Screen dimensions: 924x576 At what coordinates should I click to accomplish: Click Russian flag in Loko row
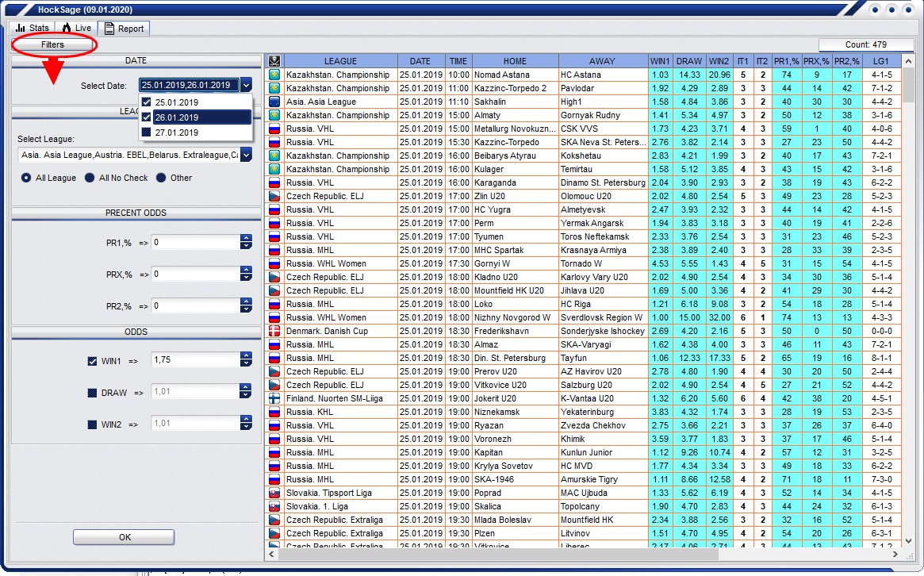[x=274, y=304]
